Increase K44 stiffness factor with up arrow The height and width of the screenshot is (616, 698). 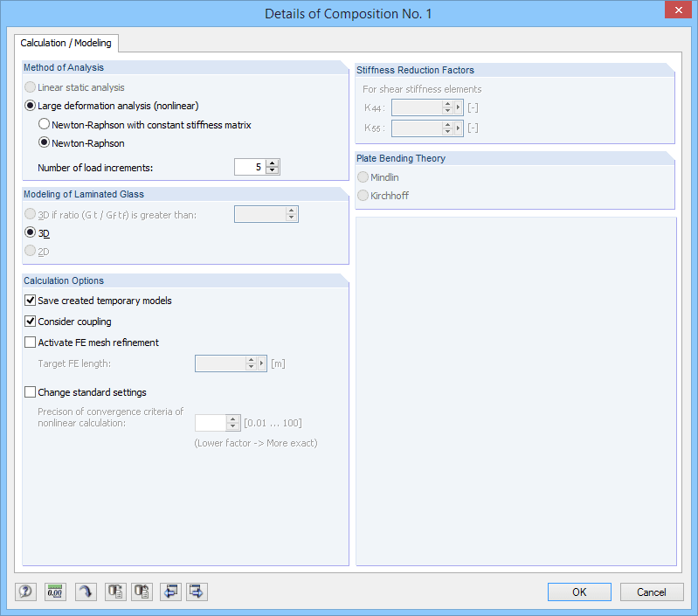tap(448, 104)
